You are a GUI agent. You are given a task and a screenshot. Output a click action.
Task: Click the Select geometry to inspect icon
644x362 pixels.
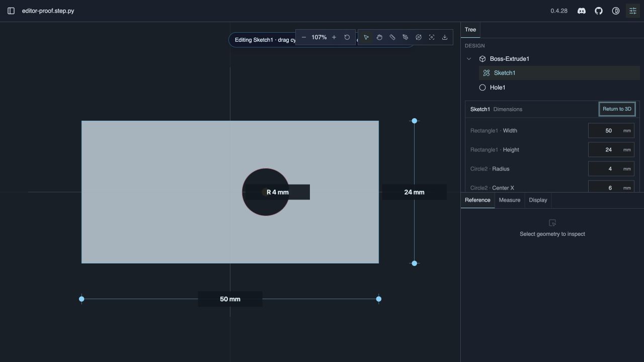[x=552, y=223]
